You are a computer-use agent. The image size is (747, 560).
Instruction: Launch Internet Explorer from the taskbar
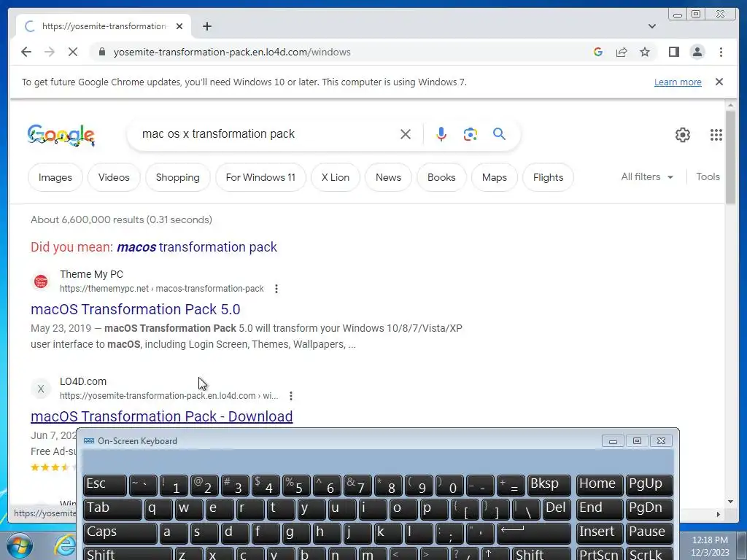click(65, 545)
